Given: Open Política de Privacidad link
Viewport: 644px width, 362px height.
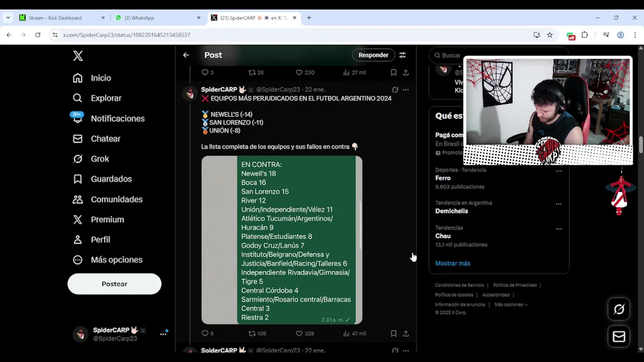Looking at the screenshot, I should [x=515, y=285].
